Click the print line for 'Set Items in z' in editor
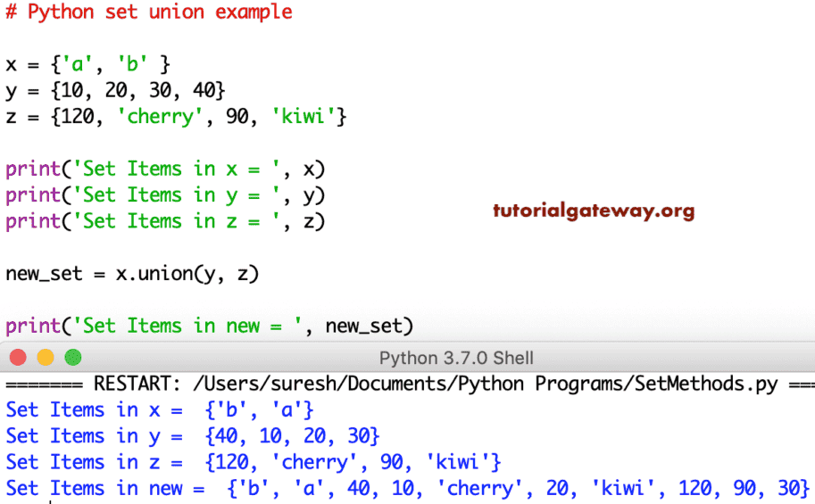Image resolution: width=815 pixels, height=504 pixels. 165,222
